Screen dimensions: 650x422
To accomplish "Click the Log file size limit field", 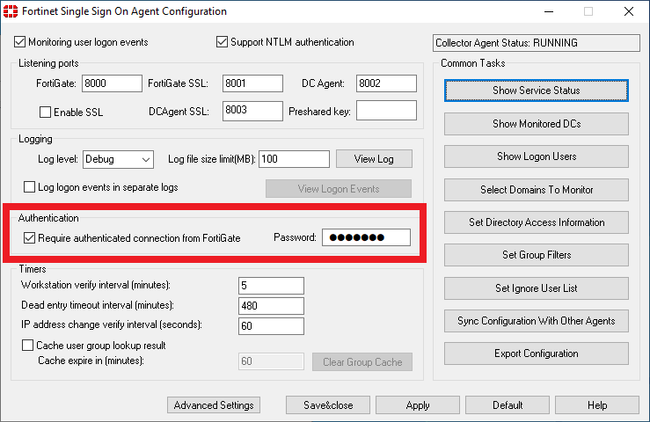I will [294, 159].
